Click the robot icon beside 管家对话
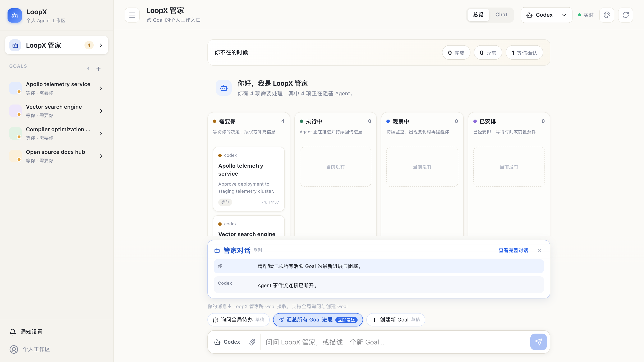The width and height of the screenshot is (644, 362). tap(217, 250)
